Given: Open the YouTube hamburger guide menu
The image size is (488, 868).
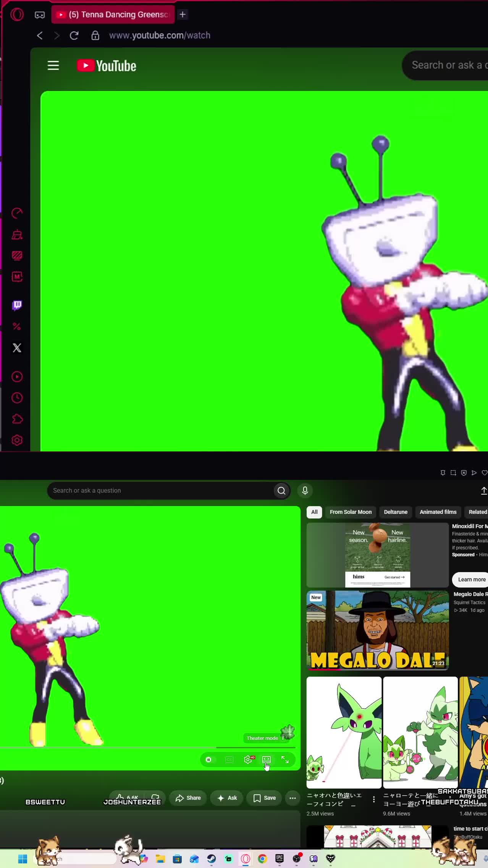Looking at the screenshot, I should point(53,66).
